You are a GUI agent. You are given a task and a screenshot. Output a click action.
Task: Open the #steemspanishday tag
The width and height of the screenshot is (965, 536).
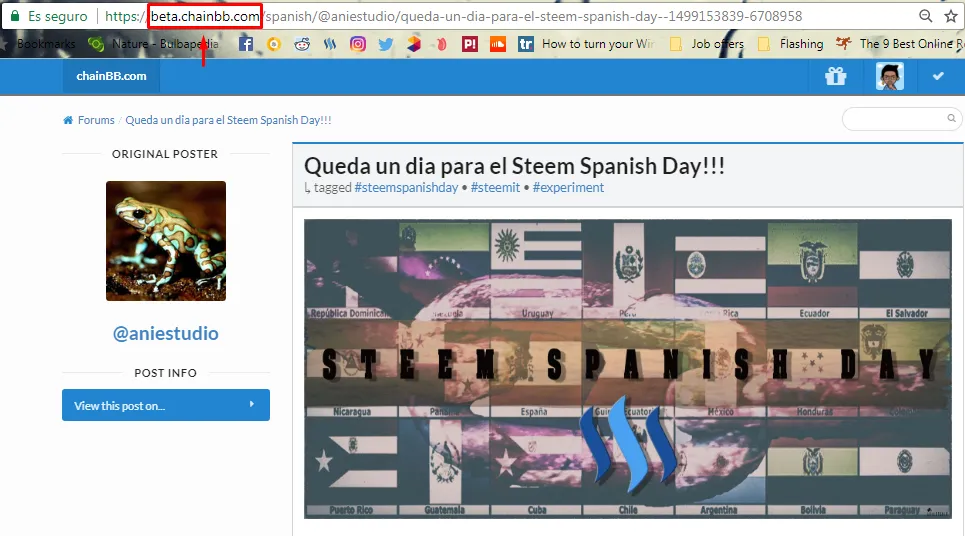(x=406, y=188)
